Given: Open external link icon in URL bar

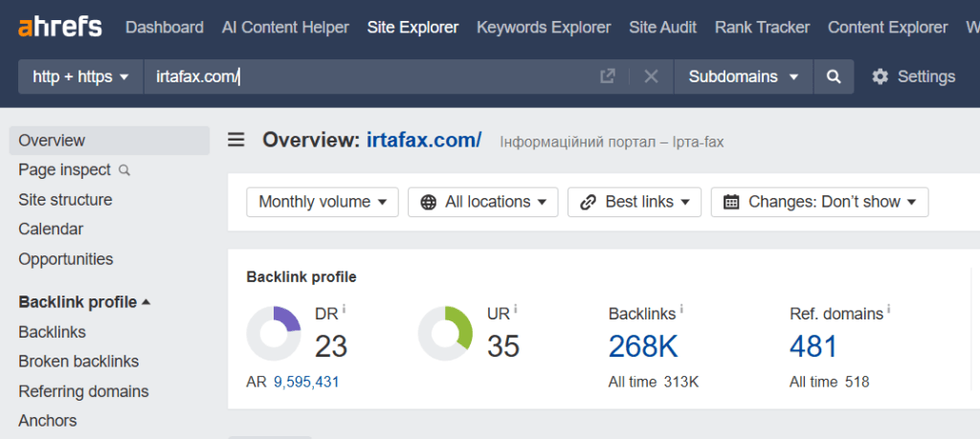Looking at the screenshot, I should pos(607,77).
